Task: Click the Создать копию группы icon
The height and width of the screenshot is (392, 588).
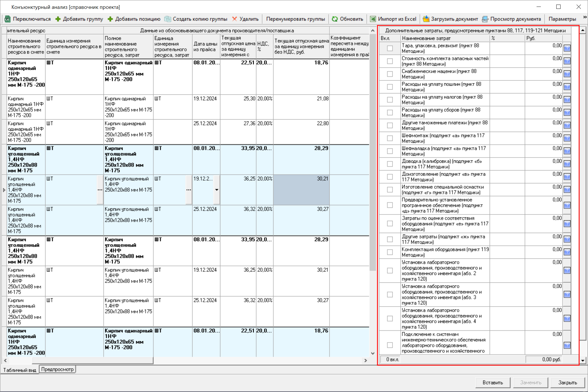Action: (168, 19)
